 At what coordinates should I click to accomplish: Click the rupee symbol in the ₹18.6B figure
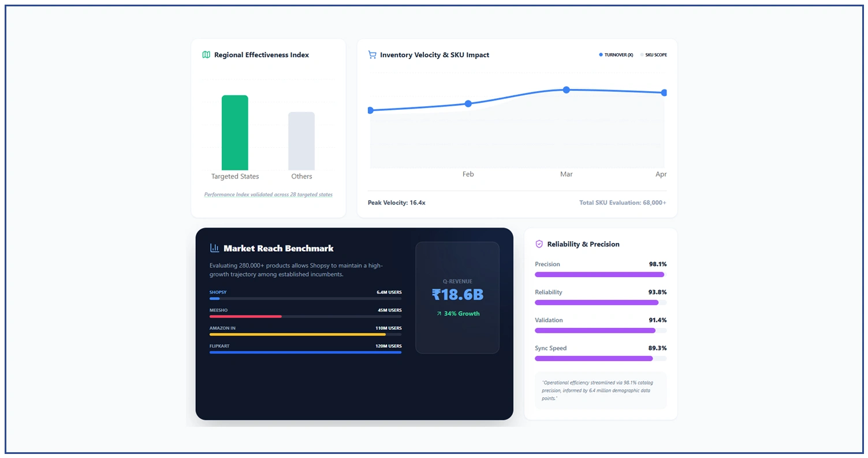(x=435, y=295)
